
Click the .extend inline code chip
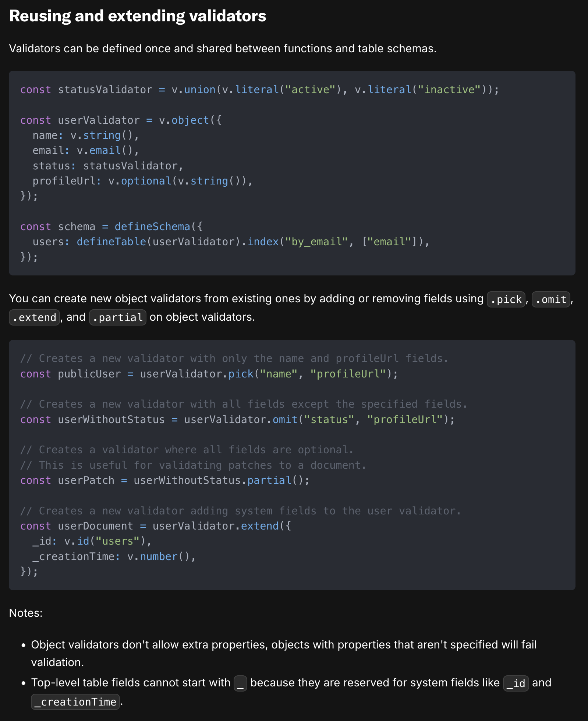coord(34,317)
